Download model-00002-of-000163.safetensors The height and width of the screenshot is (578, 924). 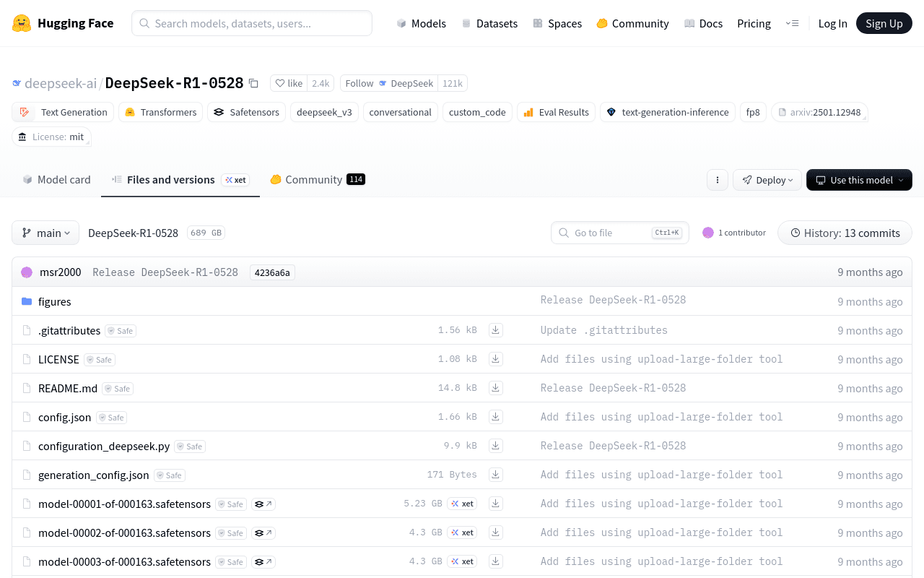point(496,532)
